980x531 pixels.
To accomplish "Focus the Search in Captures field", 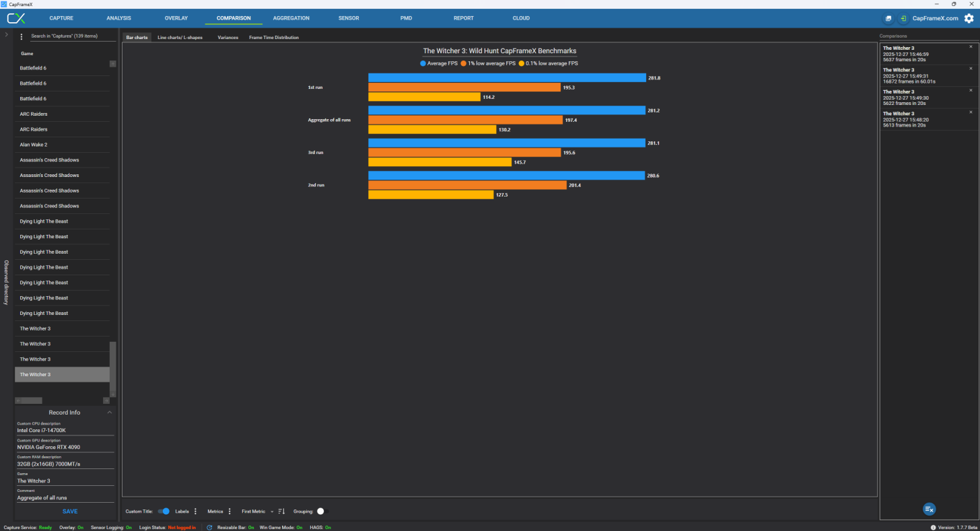I will 73,36.
